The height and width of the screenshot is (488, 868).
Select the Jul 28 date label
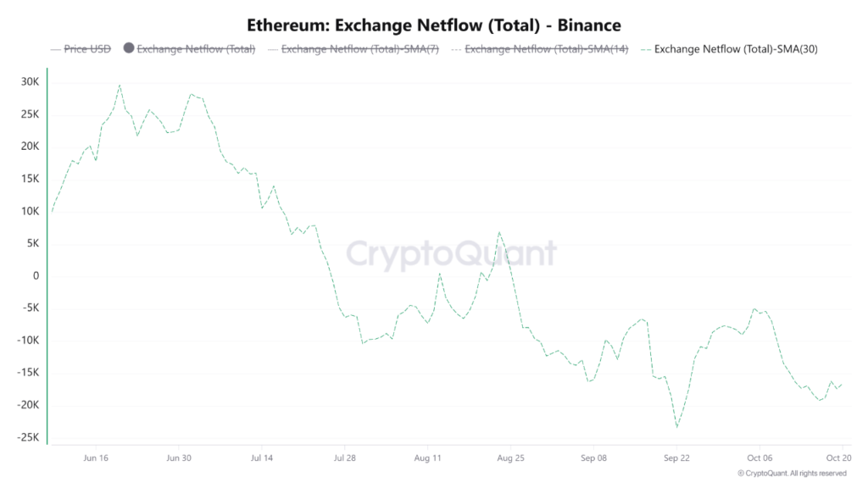pyautogui.click(x=345, y=457)
